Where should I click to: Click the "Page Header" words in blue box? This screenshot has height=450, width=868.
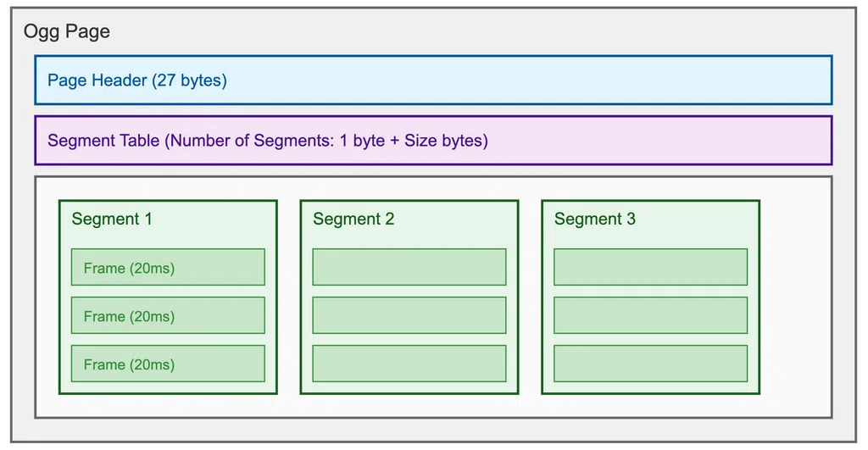pos(97,81)
